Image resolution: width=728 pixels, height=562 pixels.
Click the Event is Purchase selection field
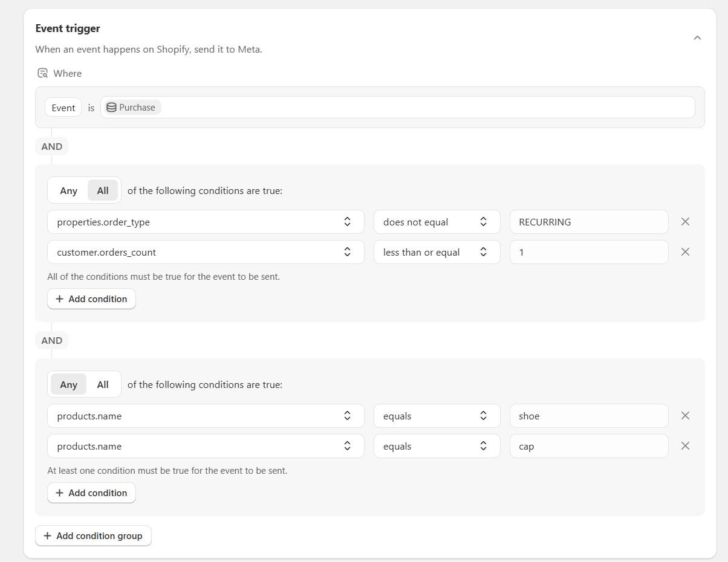(x=398, y=108)
